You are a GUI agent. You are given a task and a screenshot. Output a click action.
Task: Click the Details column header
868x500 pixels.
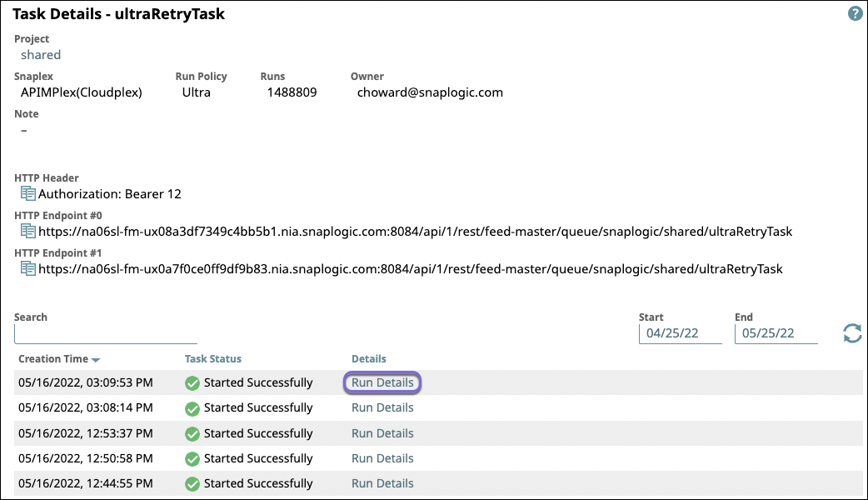click(368, 359)
